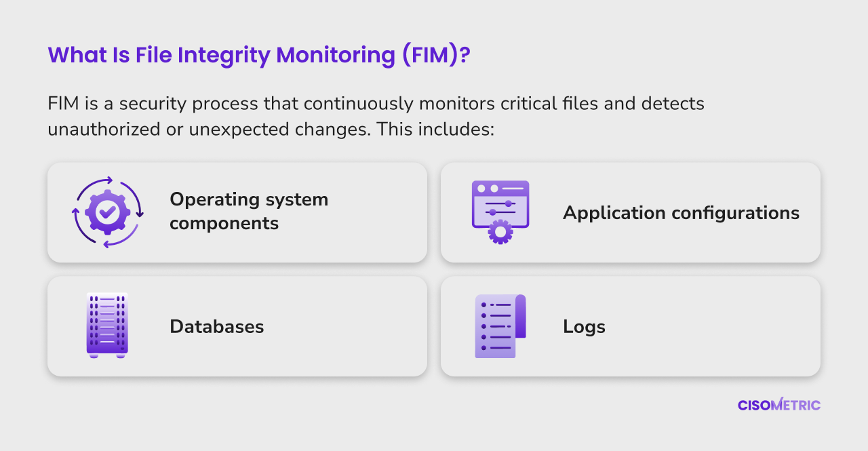Screen dimensions: 868x451
Task: Click the FIM description paragraph
Action: tap(376, 117)
